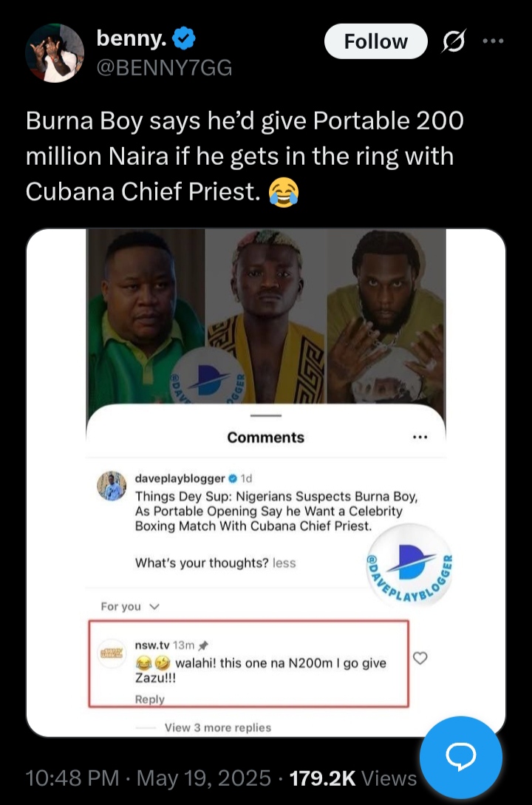The width and height of the screenshot is (532, 805).
Task: Open the daveplayblogger username link
Action: 180,478
